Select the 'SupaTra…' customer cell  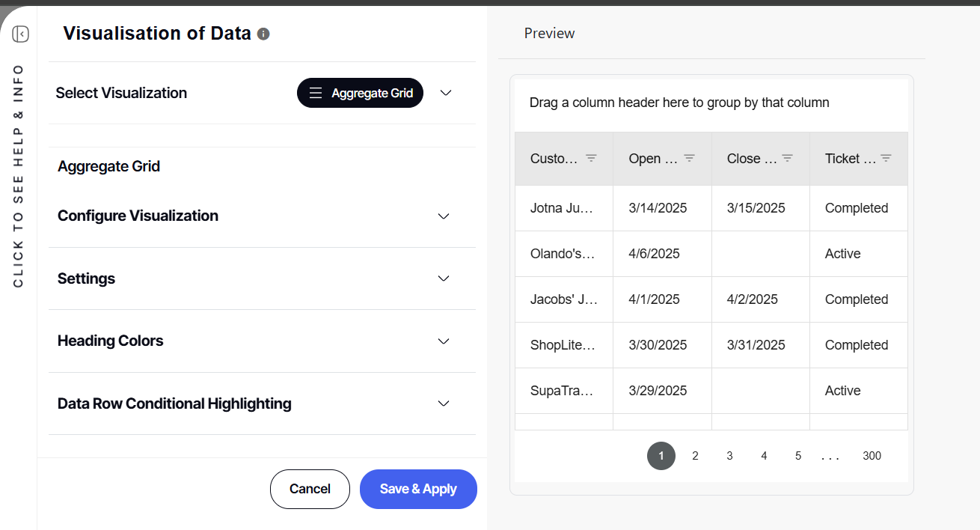(x=564, y=391)
